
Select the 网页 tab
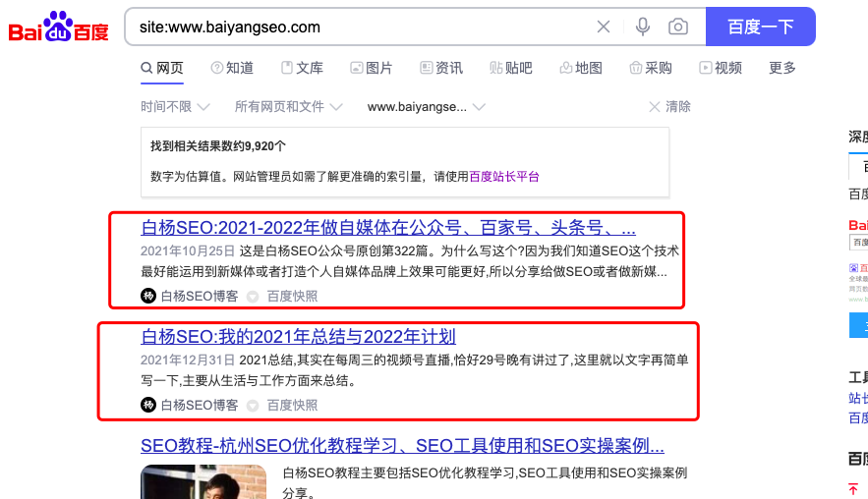tap(161, 68)
